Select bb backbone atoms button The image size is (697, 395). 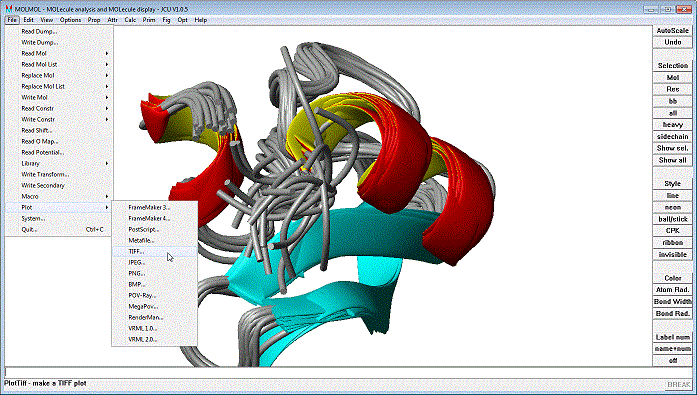(x=673, y=101)
